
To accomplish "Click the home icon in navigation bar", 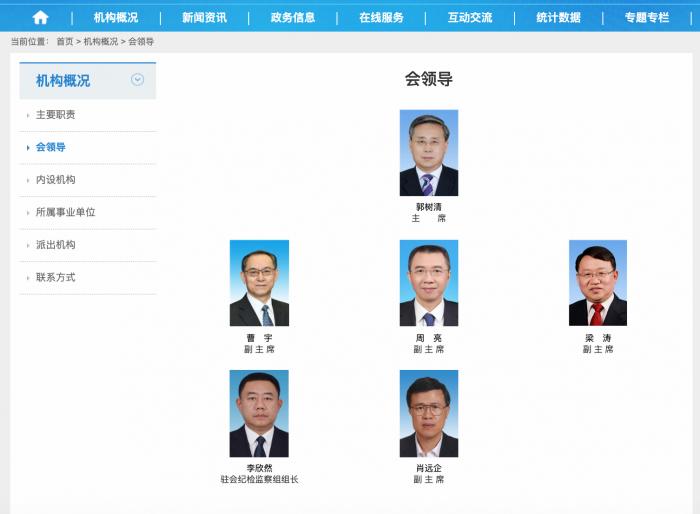I will point(40,17).
